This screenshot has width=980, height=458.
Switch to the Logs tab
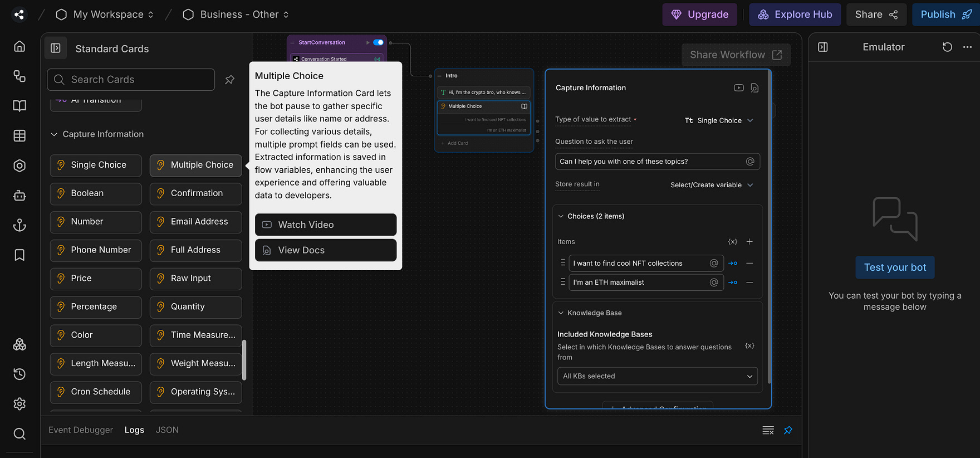pos(134,430)
